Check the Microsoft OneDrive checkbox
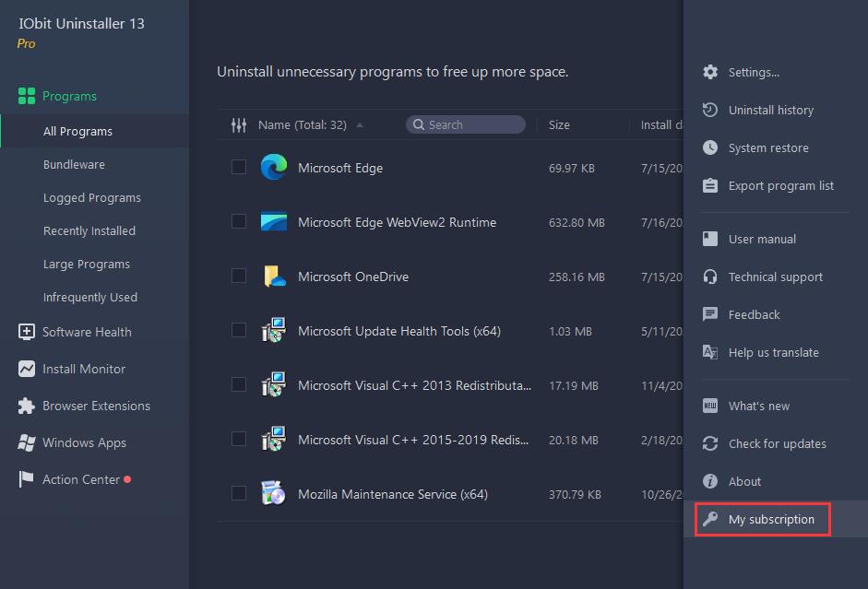 239,276
